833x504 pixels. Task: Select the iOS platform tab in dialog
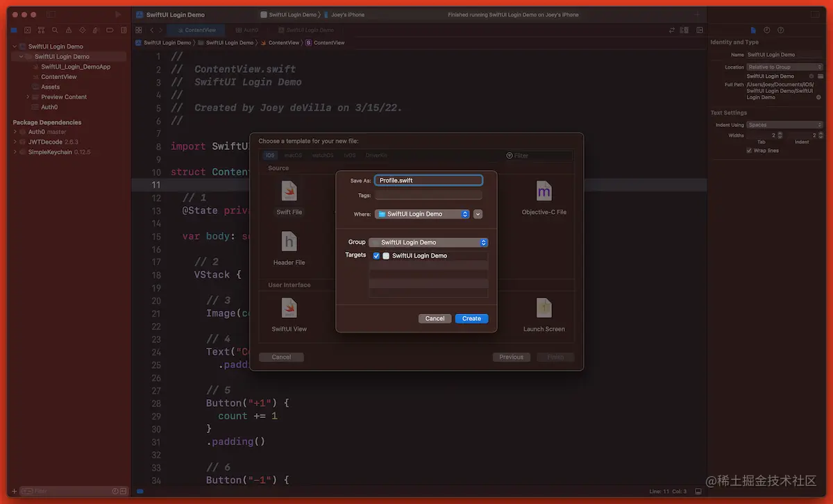pos(269,156)
